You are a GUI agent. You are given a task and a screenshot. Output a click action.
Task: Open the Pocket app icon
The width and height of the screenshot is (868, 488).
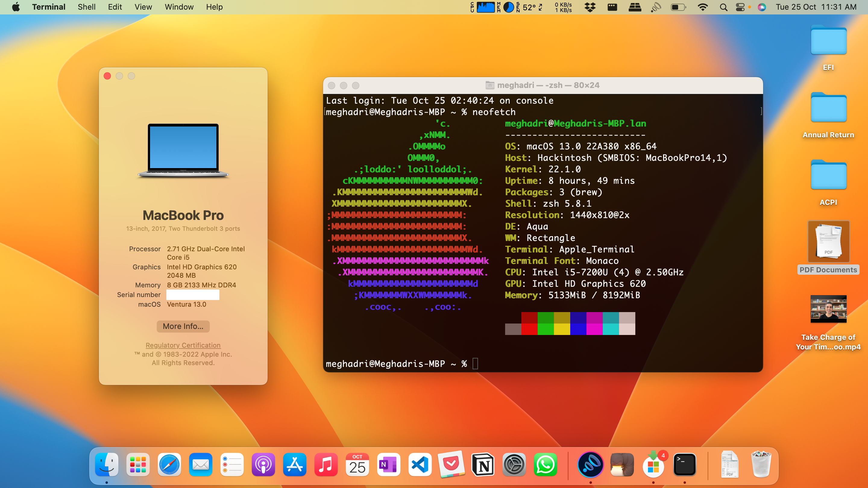tap(451, 465)
